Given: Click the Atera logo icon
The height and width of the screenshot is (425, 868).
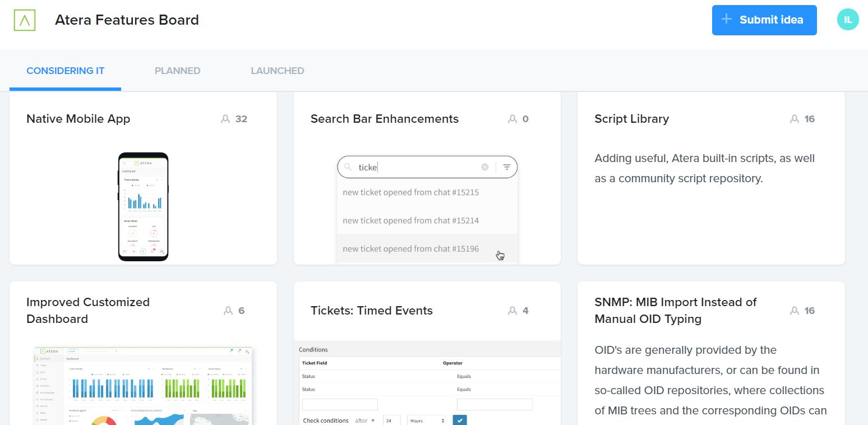Looking at the screenshot, I should (x=25, y=20).
